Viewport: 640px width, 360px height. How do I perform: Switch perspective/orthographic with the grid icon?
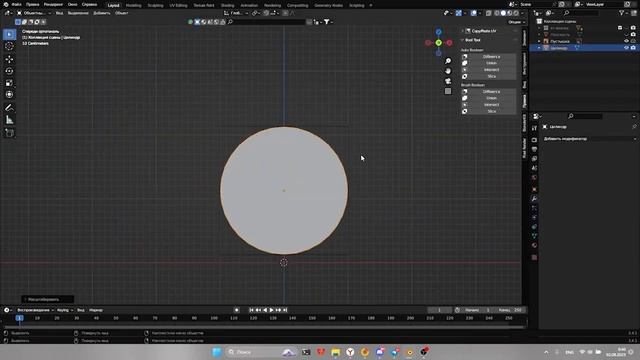pos(448,91)
